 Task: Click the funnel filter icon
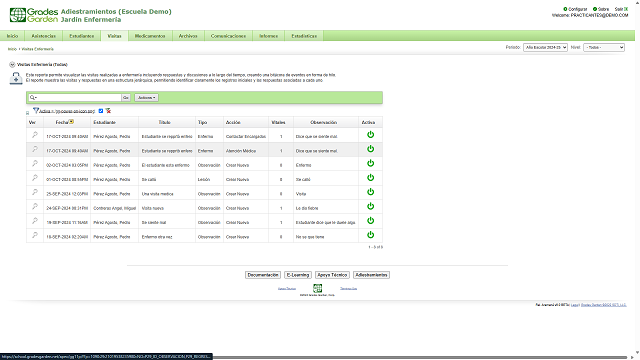(36, 110)
